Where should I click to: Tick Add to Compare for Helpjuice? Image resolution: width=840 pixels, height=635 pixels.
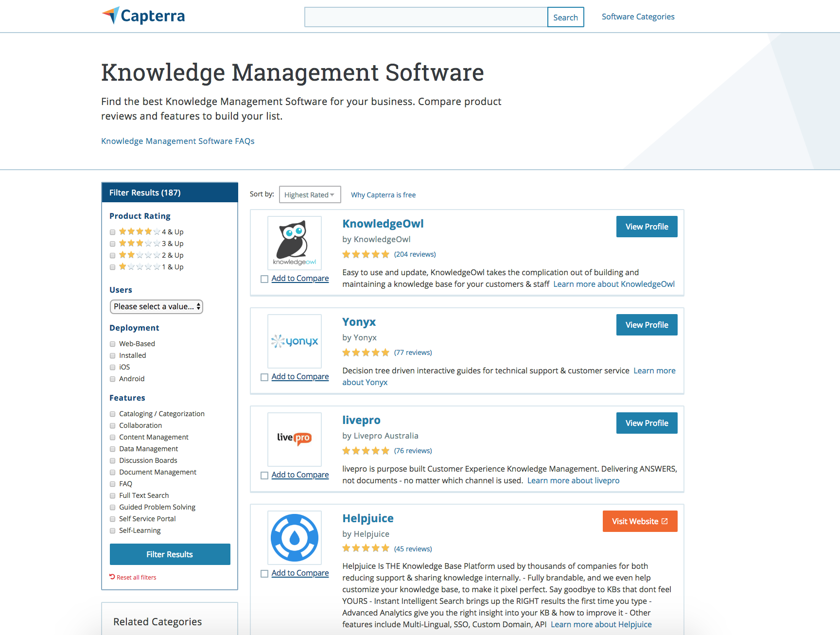pyautogui.click(x=264, y=574)
